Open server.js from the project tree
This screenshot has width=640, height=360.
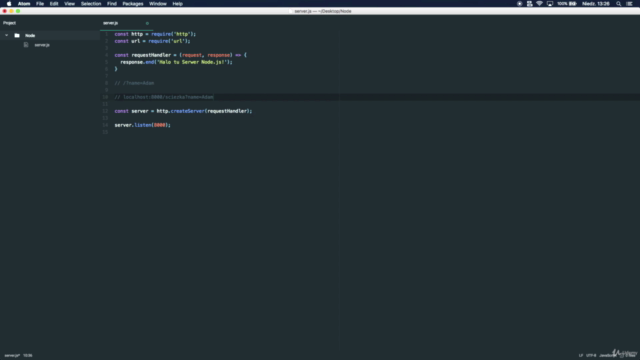click(42, 45)
